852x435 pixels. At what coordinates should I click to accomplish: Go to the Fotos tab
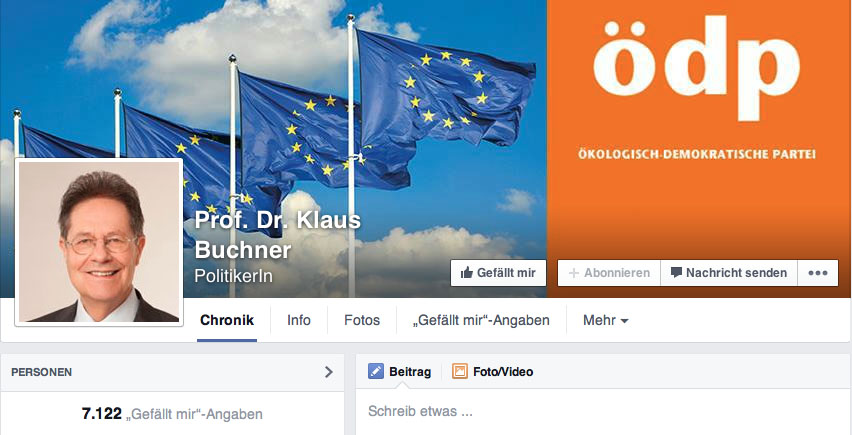point(362,320)
